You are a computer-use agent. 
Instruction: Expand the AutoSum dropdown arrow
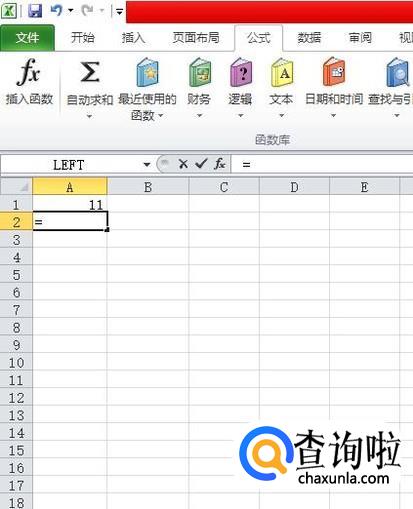(89, 116)
